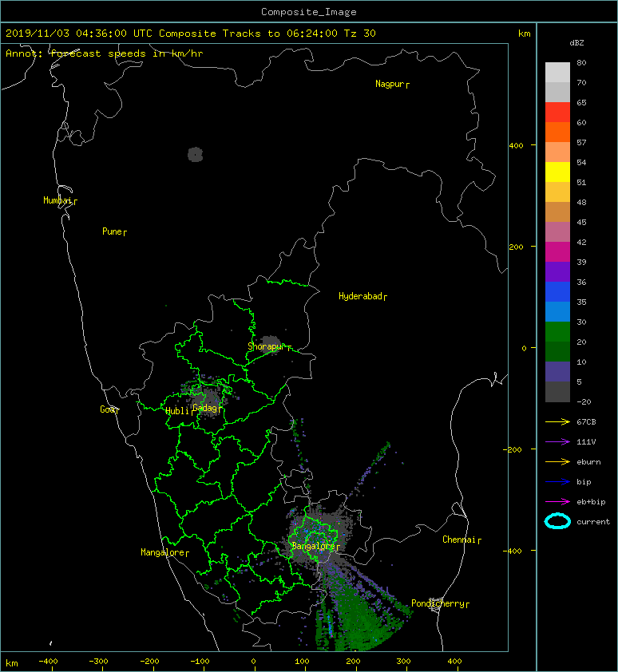Click the 0 tick label on the horizontal axis
618x672 pixels.
(253, 662)
